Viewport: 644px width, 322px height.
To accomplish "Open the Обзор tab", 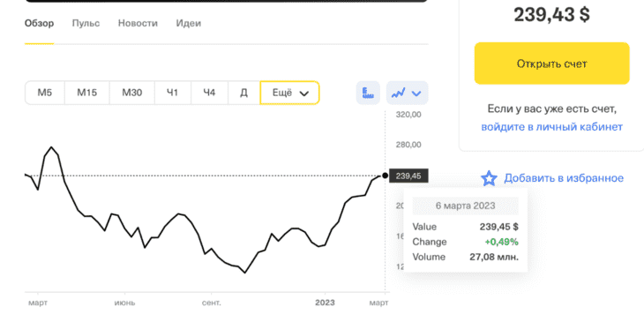I will 39,24.
